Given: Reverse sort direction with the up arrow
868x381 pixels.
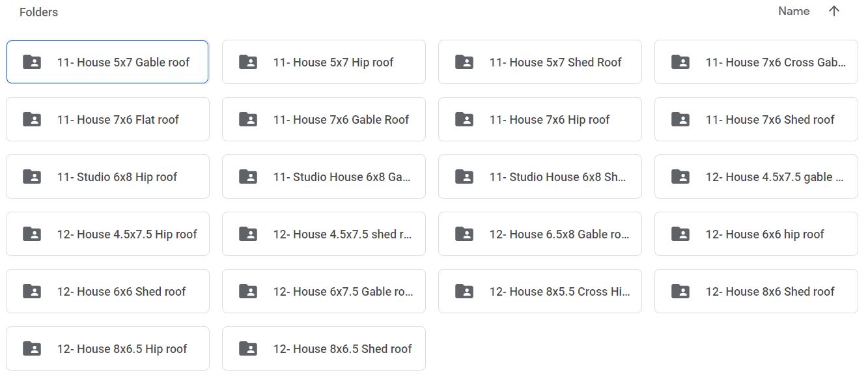Looking at the screenshot, I should point(833,11).
